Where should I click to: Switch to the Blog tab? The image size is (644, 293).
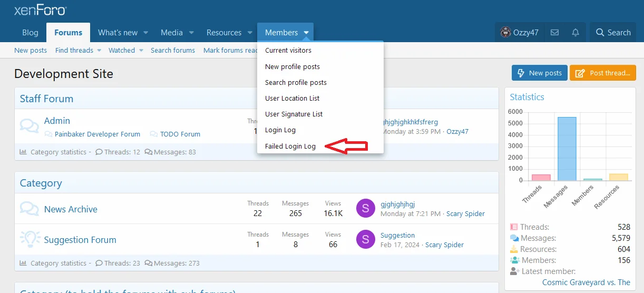(30, 33)
